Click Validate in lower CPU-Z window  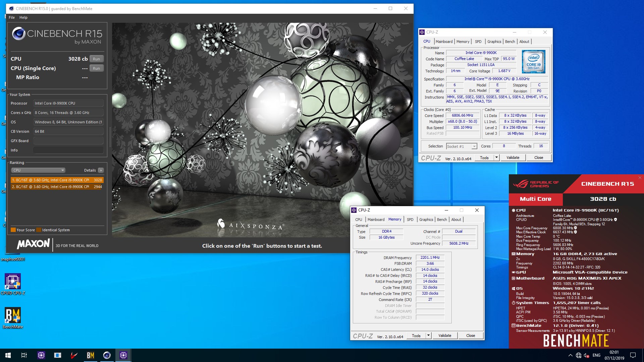[x=445, y=336]
